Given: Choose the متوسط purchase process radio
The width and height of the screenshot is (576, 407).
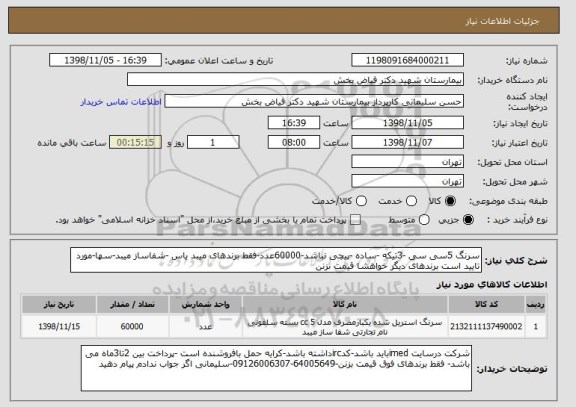Looking at the screenshot, I should point(424,220).
